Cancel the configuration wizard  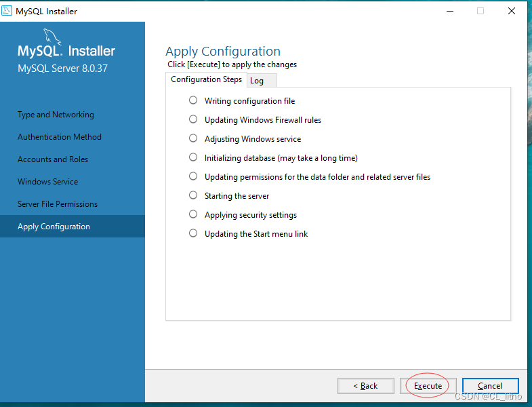pos(490,385)
